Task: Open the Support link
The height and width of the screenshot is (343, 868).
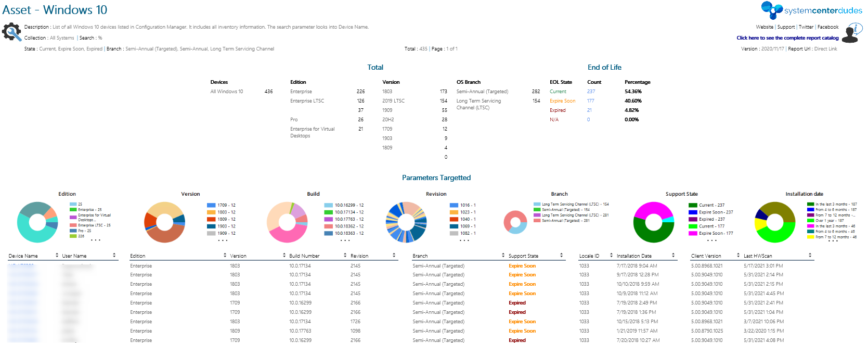Action: [x=786, y=27]
